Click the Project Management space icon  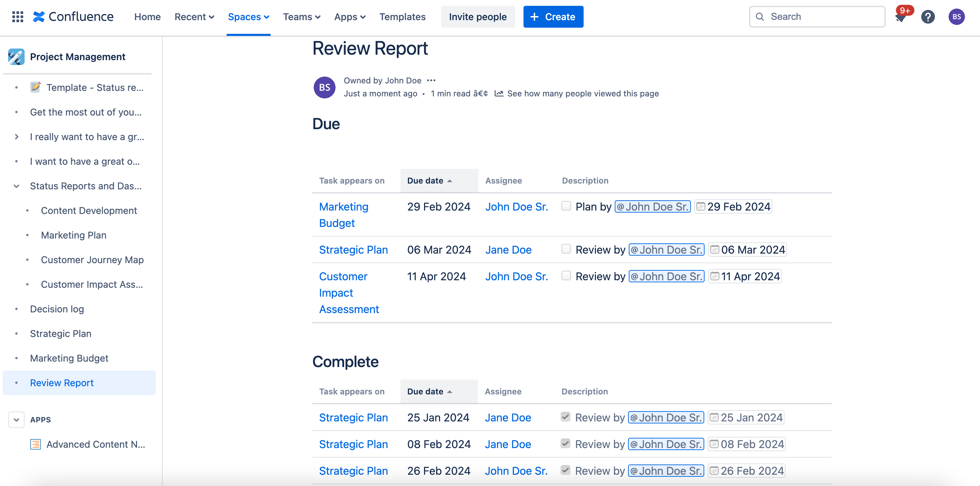pyautogui.click(x=16, y=57)
